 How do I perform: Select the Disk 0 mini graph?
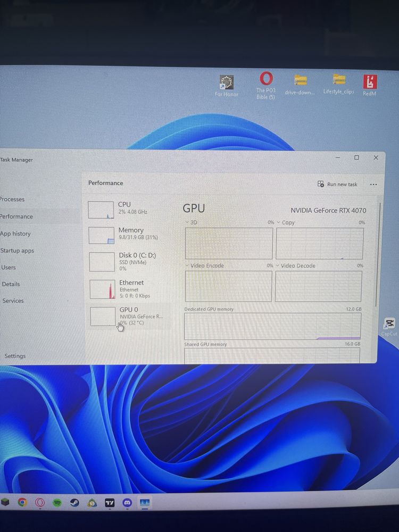[x=102, y=262]
